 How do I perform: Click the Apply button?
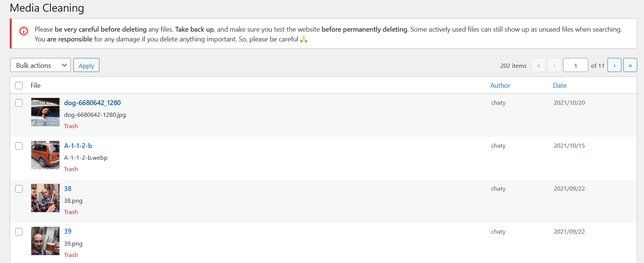tap(86, 65)
